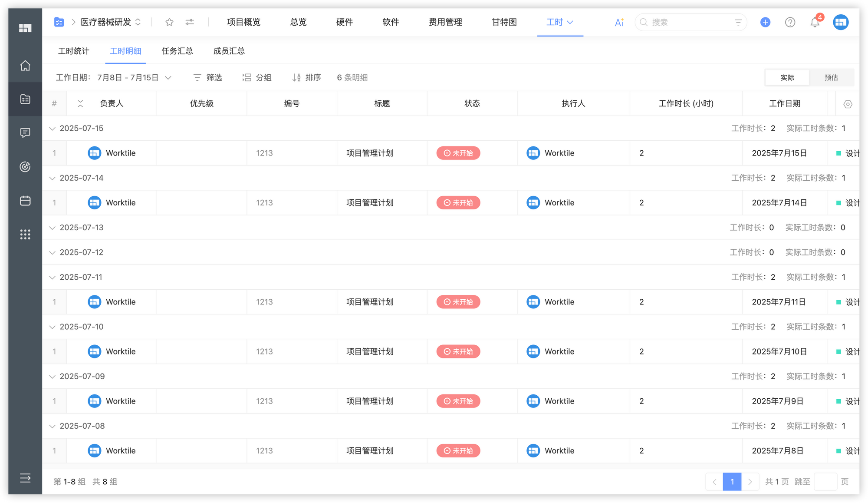Switch to 任务汇总 tab

pyautogui.click(x=177, y=51)
